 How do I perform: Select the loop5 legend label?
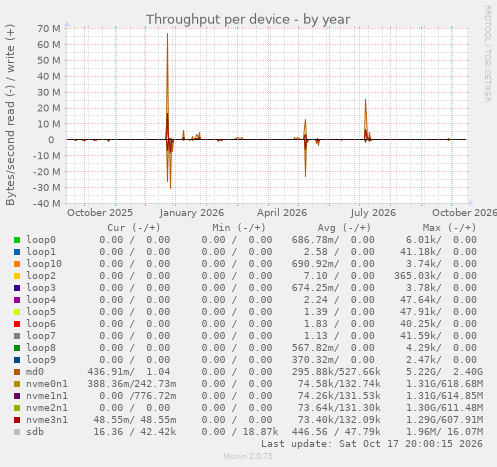(41, 312)
